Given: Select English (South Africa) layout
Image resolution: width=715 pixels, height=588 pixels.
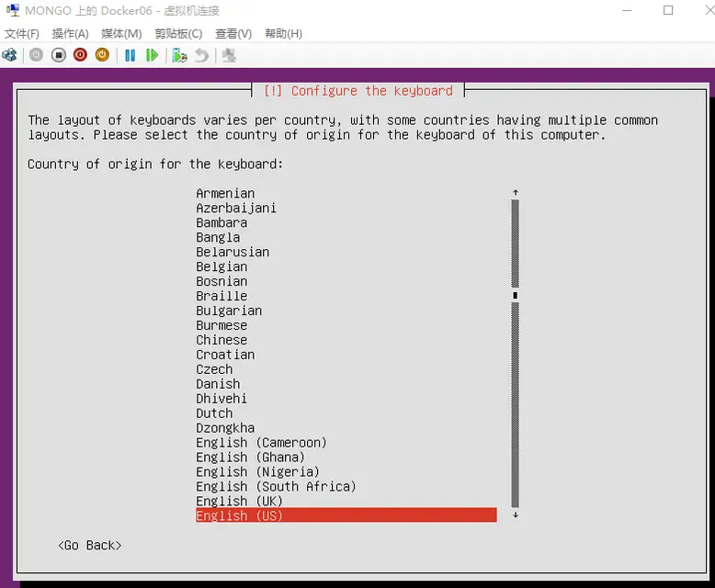Looking at the screenshot, I should coord(276,486).
